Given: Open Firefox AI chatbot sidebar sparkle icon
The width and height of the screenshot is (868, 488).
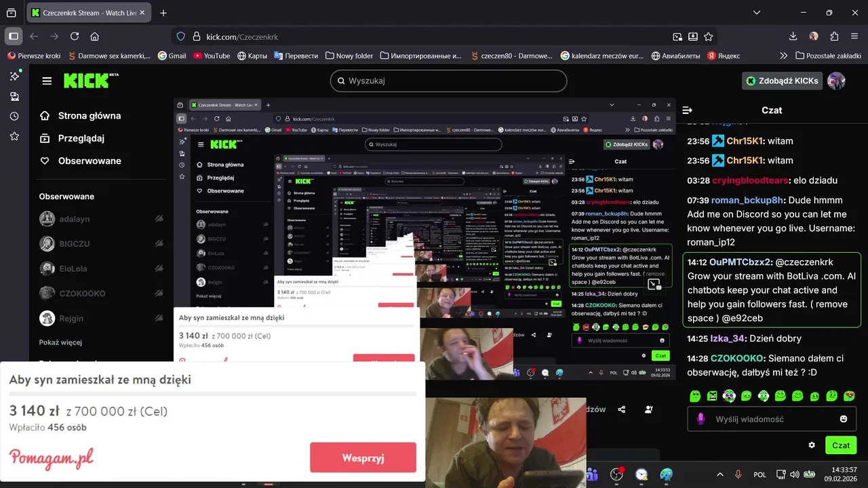Looking at the screenshot, I should 14,77.
